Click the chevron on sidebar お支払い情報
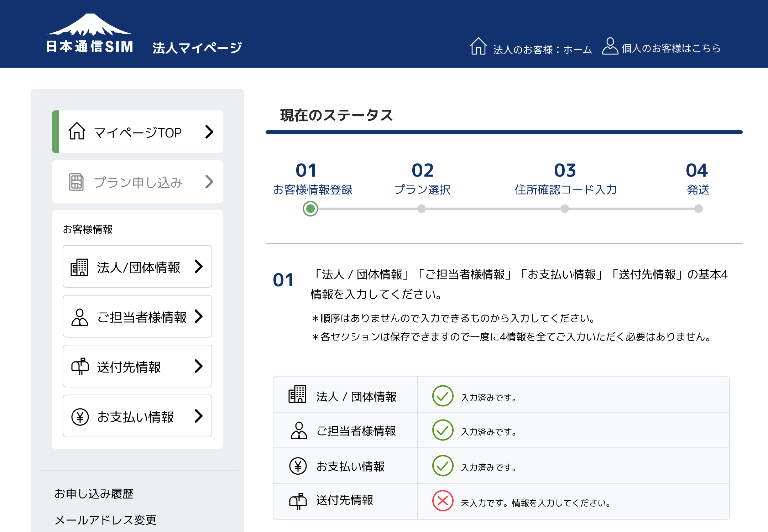768x532 pixels. (199, 416)
